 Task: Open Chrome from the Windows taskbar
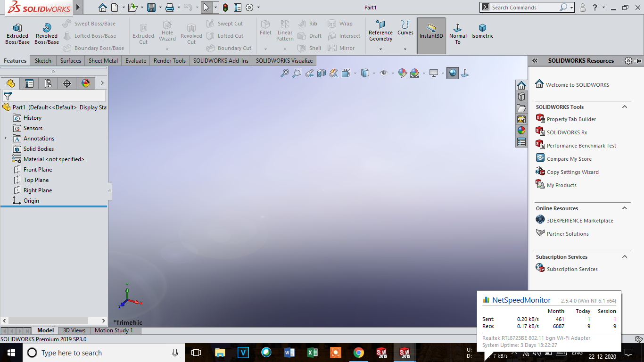[359, 353]
